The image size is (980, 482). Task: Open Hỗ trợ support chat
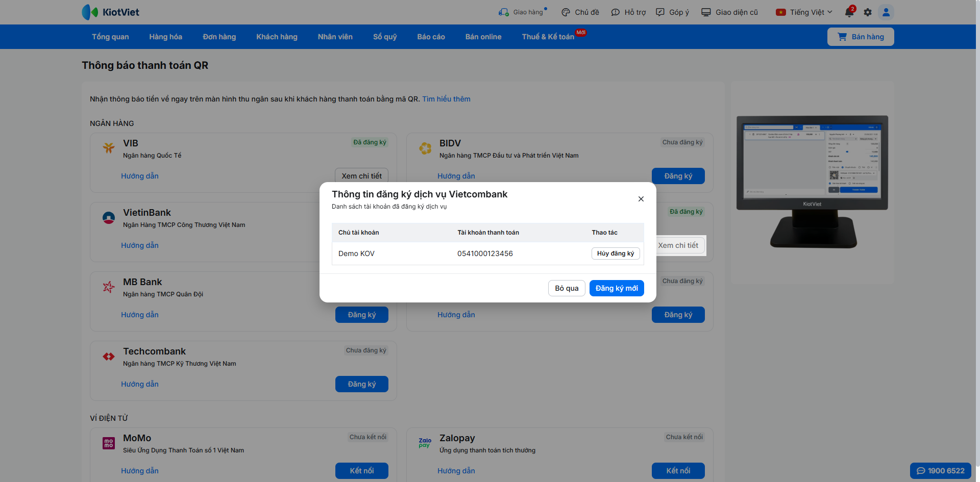(628, 12)
